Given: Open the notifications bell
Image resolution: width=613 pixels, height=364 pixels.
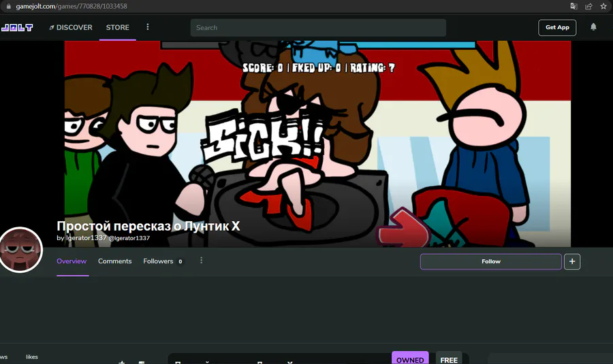Looking at the screenshot, I should (x=593, y=27).
